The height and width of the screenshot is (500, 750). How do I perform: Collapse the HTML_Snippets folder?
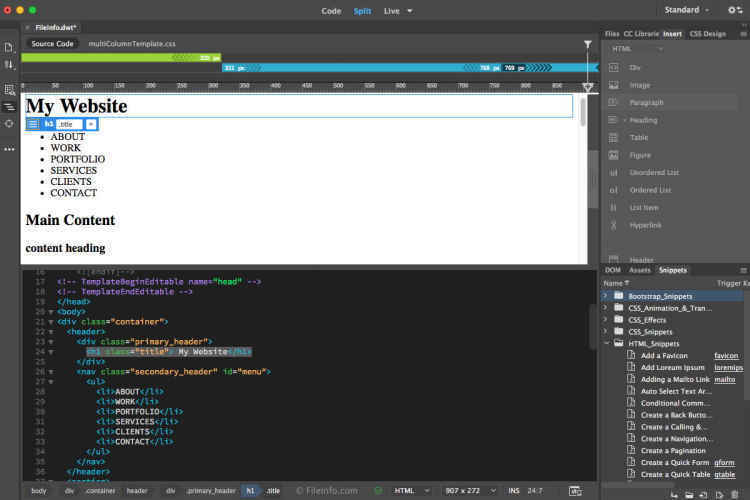point(605,343)
